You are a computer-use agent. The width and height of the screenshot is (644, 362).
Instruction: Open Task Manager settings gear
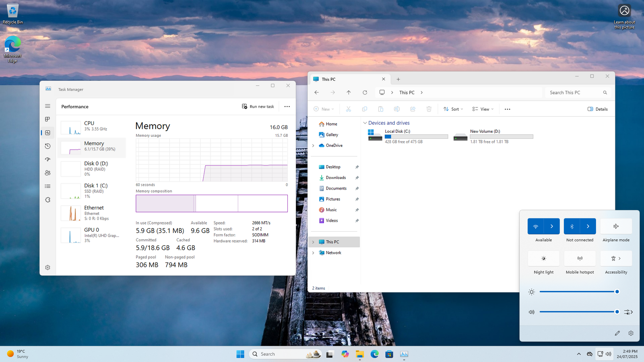coord(47,267)
